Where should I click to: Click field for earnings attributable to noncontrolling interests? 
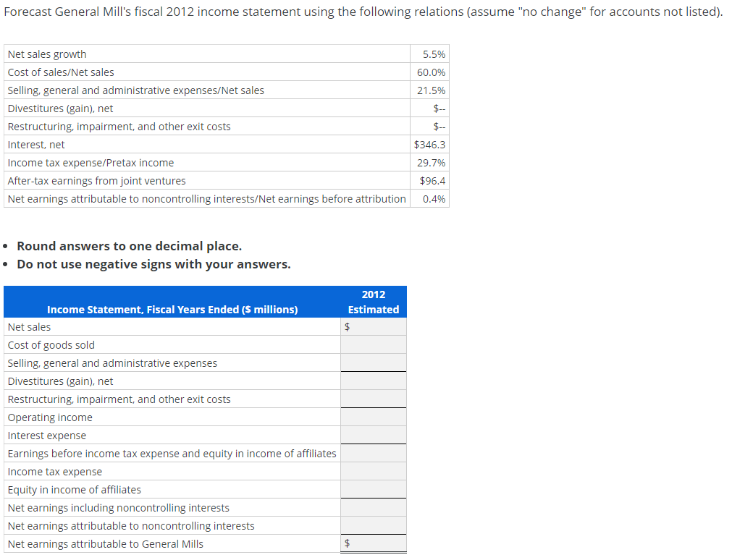[374, 525]
